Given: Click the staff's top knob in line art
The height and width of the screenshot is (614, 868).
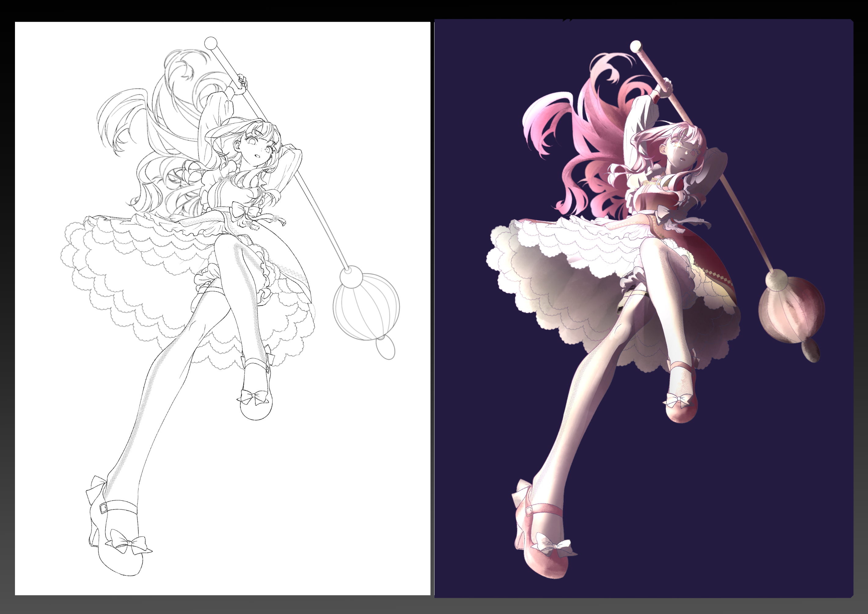Looking at the screenshot, I should pos(211,43).
